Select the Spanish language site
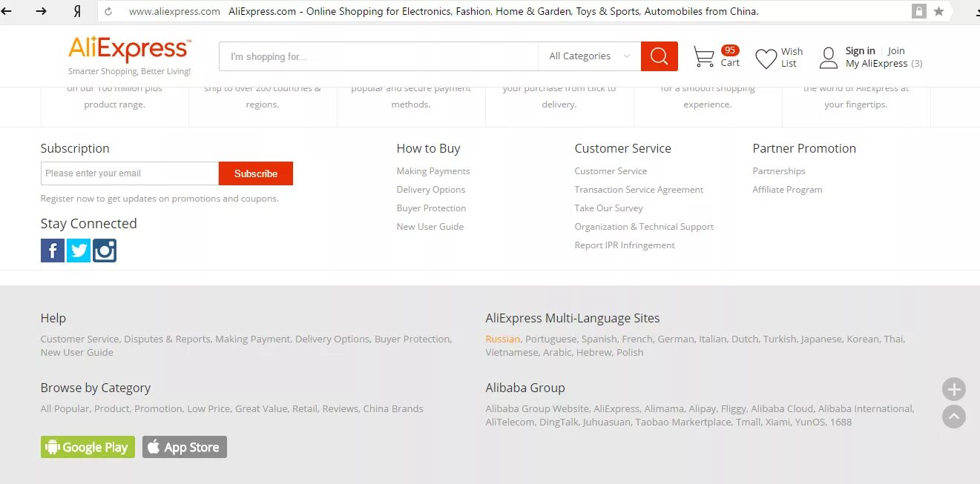Viewport: 980px width, 484px height. pos(599,339)
